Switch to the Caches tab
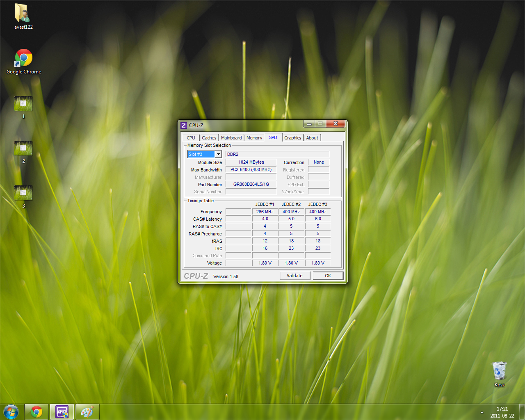 coord(209,138)
